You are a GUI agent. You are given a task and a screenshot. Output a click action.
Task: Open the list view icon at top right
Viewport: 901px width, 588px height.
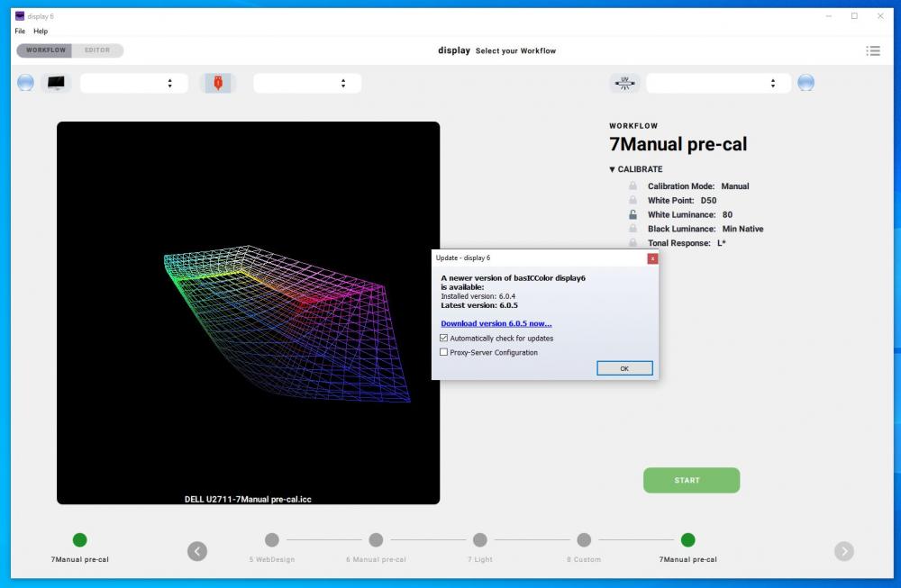coord(873,51)
